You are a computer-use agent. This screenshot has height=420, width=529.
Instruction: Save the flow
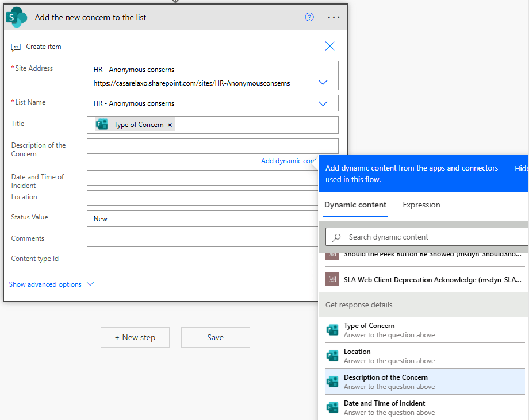click(215, 338)
